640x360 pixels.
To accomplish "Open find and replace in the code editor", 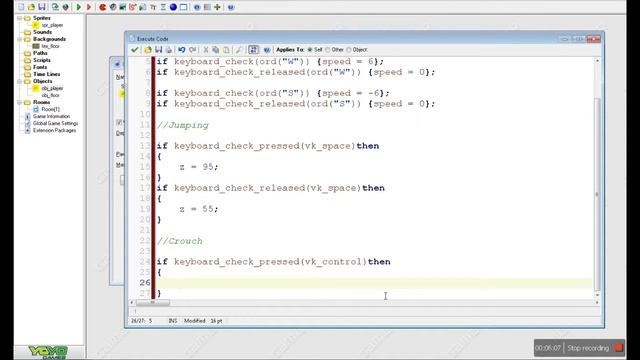I will pos(239,49).
